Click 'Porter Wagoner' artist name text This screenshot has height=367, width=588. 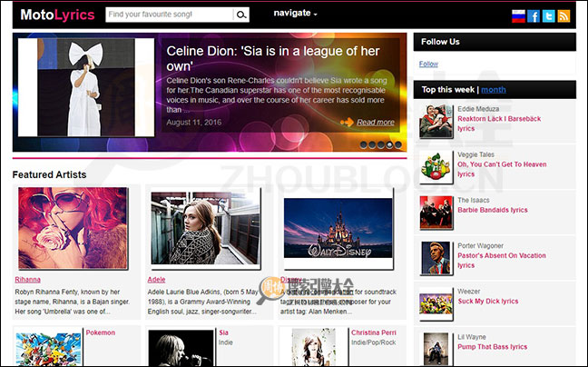[x=480, y=246]
